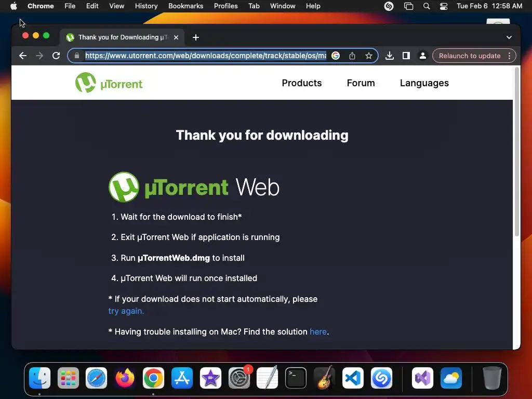Image resolution: width=532 pixels, height=399 pixels.
Task: Click Relaunch to update button
Action: coord(470,56)
